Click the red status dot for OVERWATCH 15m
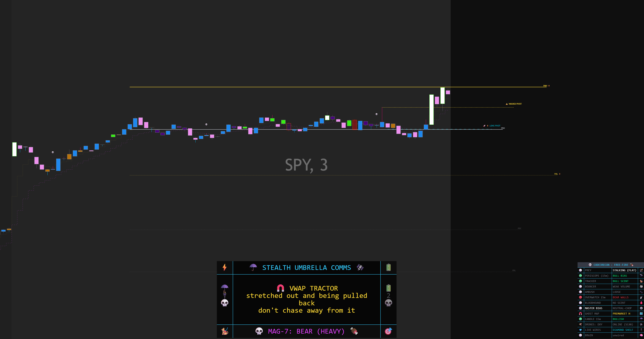This screenshot has height=339, width=644. (x=581, y=297)
